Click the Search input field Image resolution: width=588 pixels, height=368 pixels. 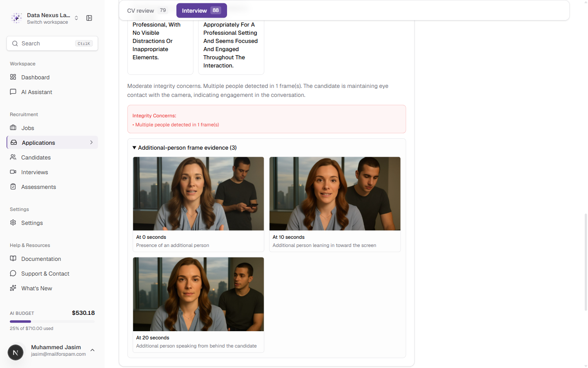52,43
